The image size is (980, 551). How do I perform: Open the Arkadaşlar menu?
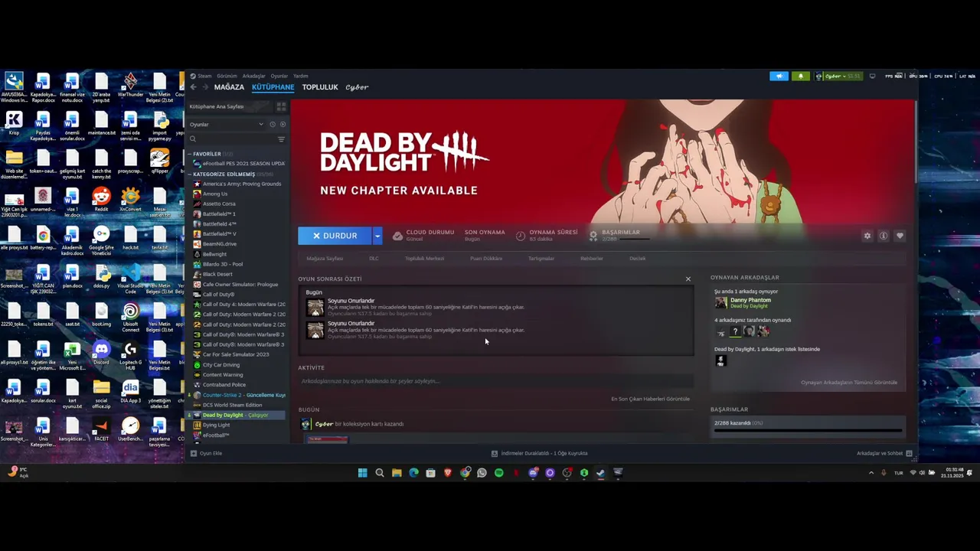tap(253, 76)
